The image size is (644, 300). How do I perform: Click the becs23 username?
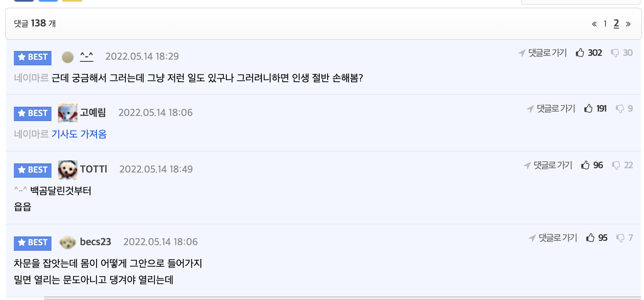pyautogui.click(x=96, y=242)
